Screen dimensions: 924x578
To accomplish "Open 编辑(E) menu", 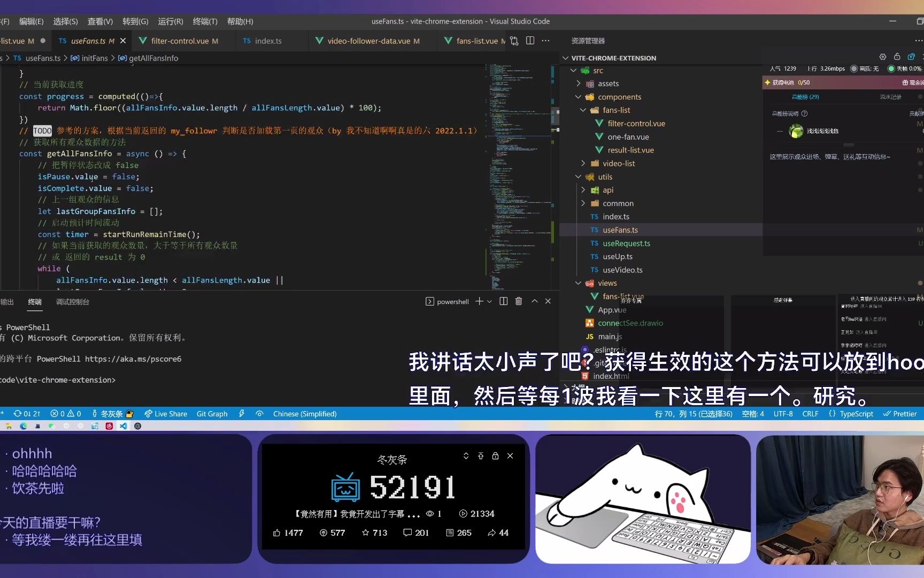I will pos(32,21).
